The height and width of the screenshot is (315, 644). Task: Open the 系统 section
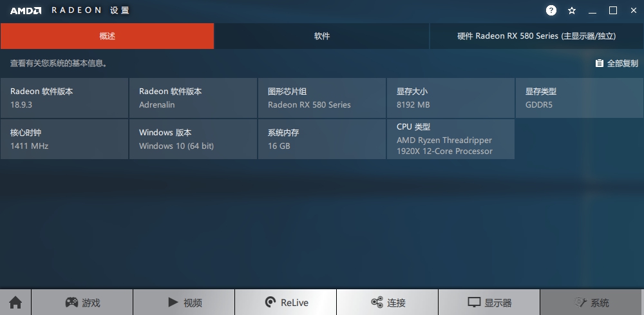pyautogui.click(x=591, y=303)
